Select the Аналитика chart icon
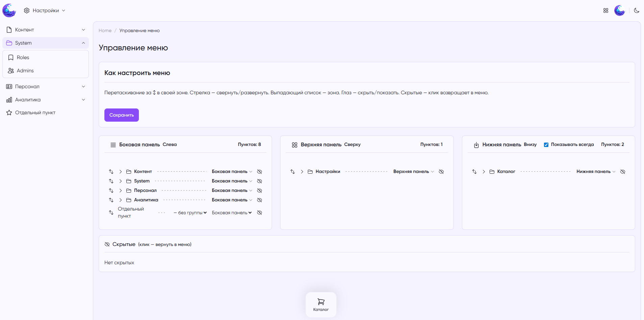 (9, 99)
